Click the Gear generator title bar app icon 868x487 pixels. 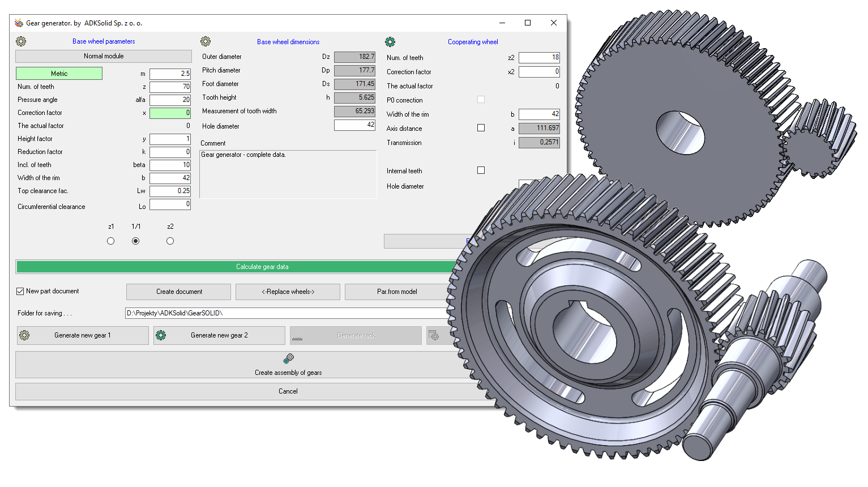(19, 23)
